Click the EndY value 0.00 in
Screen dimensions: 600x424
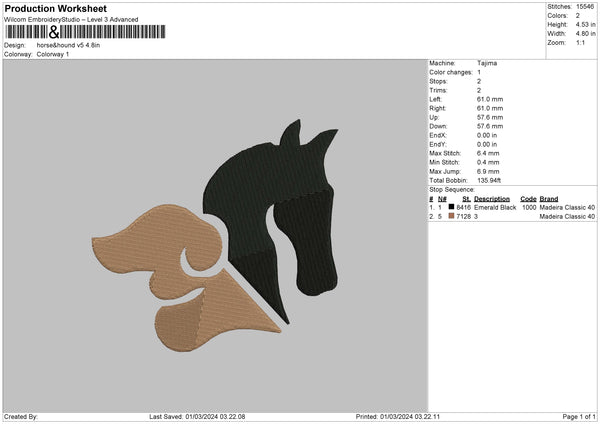[x=487, y=145]
